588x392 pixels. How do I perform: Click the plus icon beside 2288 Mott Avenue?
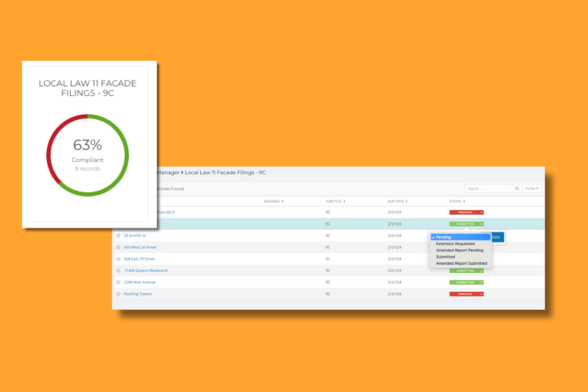coord(118,282)
